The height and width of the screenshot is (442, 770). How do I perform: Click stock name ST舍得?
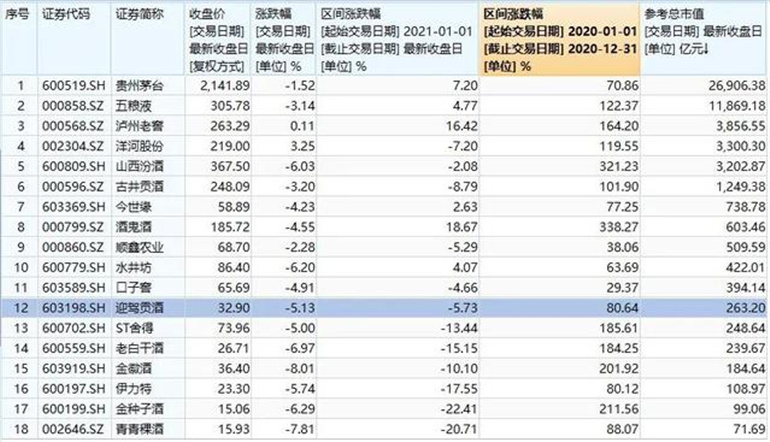coord(135,328)
